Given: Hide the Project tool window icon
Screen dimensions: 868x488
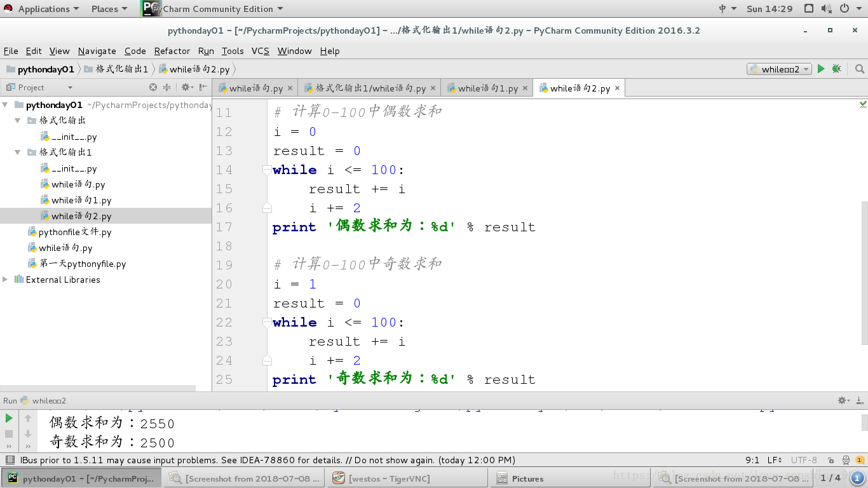Looking at the screenshot, I should [x=203, y=87].
